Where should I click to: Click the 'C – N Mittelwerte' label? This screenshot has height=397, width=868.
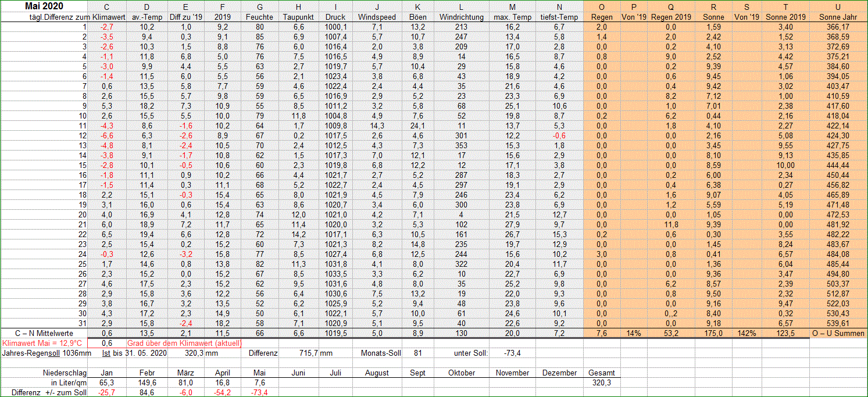click(44, 333)
